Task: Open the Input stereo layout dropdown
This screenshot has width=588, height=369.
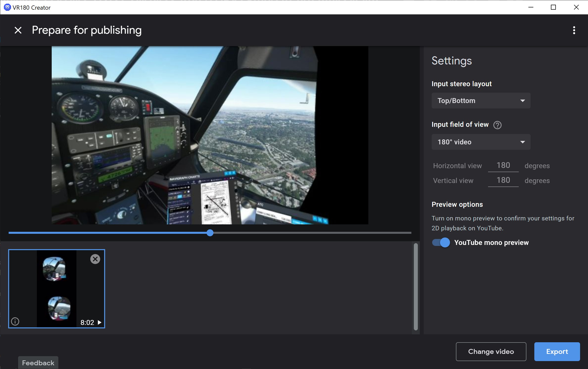Action: pos(481,101)
